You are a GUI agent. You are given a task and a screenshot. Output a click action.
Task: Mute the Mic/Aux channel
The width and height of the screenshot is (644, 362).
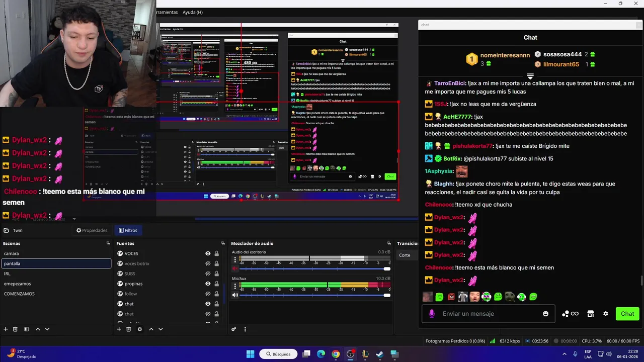pos(234,295)
